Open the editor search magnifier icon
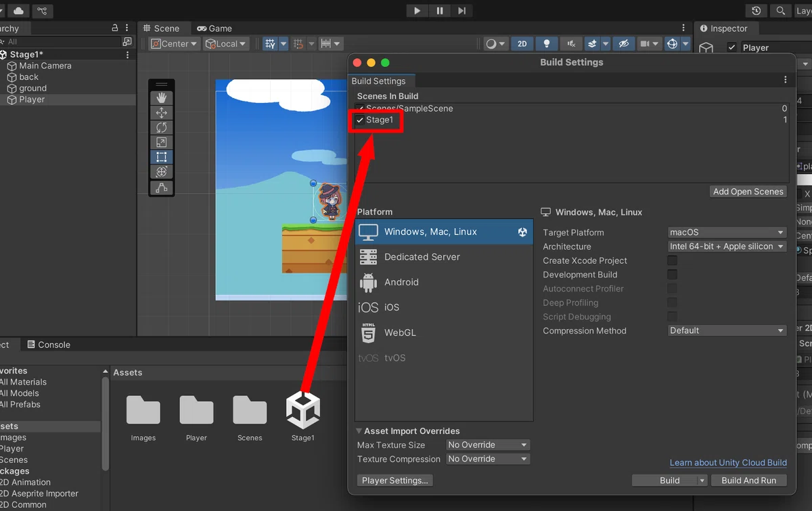Viewport: 812px width, 511px height. pyautogui.click(x=781, y=11)
